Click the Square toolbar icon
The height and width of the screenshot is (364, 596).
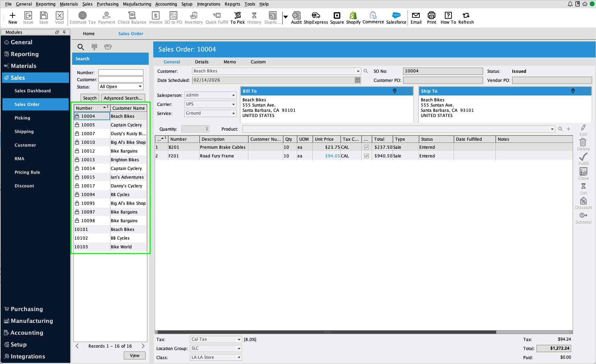coord(337,18)
